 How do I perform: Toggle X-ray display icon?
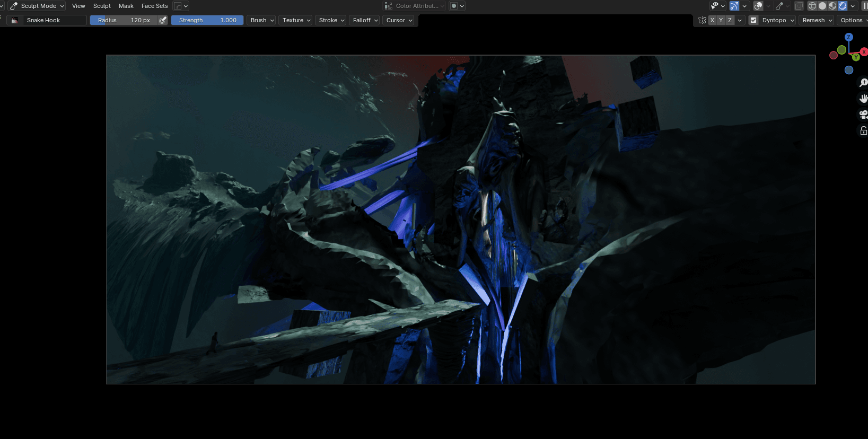[799, 6]
